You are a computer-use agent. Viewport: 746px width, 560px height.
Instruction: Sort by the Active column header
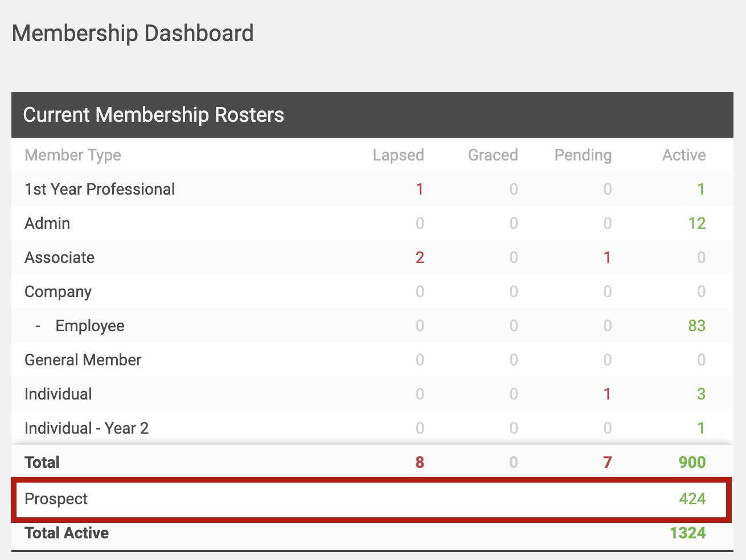pos(683,155)
